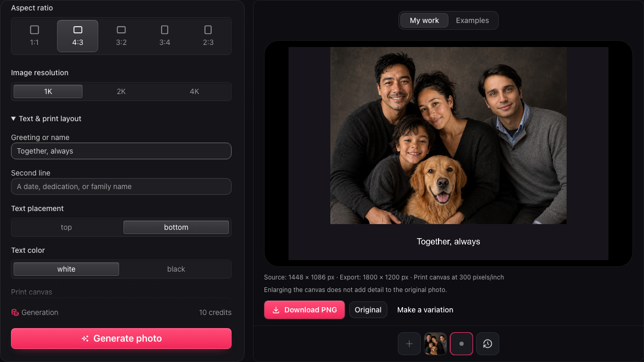This screenshot has width=644, height=362.
Task: Set image resolution to 1K
Action: click(48, 91)
